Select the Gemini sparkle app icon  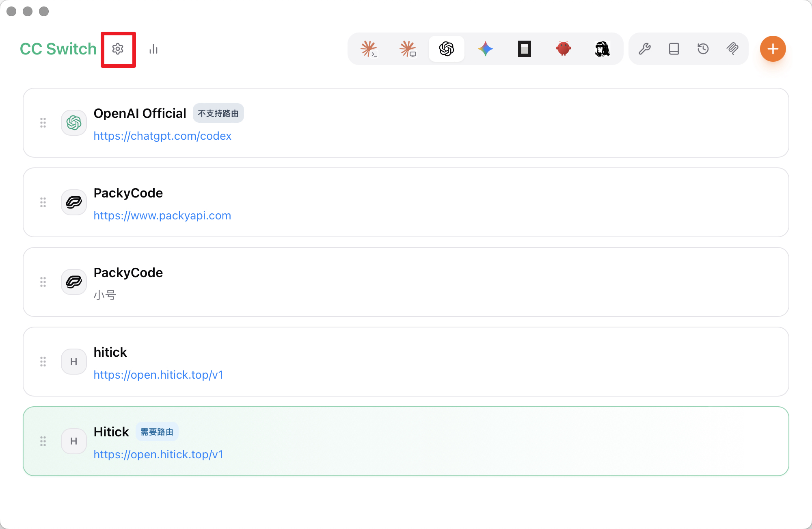click(x=486, y=49)
